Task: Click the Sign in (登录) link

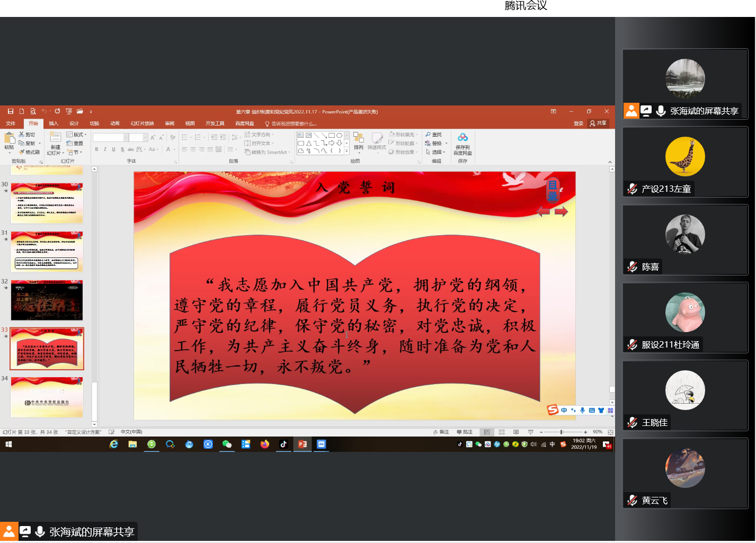Action: tap(578, 123)
